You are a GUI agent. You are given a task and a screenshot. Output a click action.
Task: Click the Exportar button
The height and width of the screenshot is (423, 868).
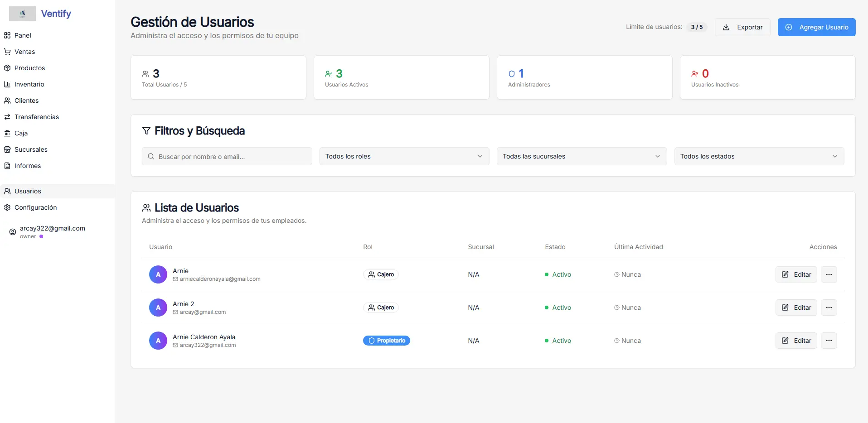(742, 27)
